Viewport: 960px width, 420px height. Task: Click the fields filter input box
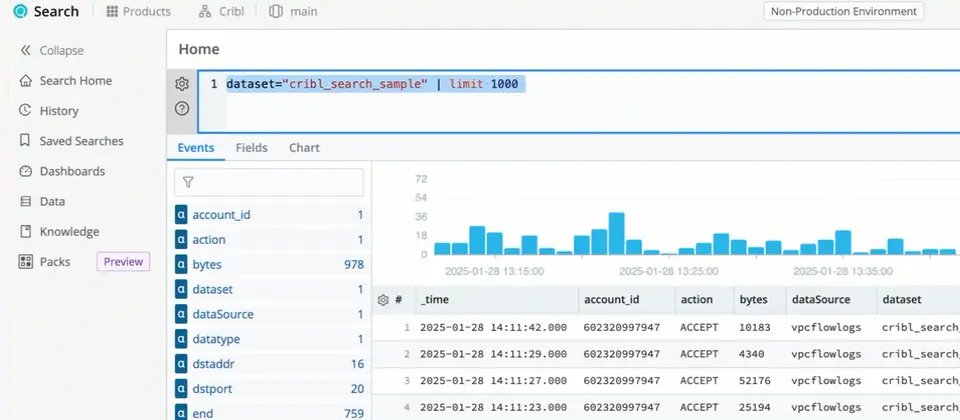click(269, 182)
